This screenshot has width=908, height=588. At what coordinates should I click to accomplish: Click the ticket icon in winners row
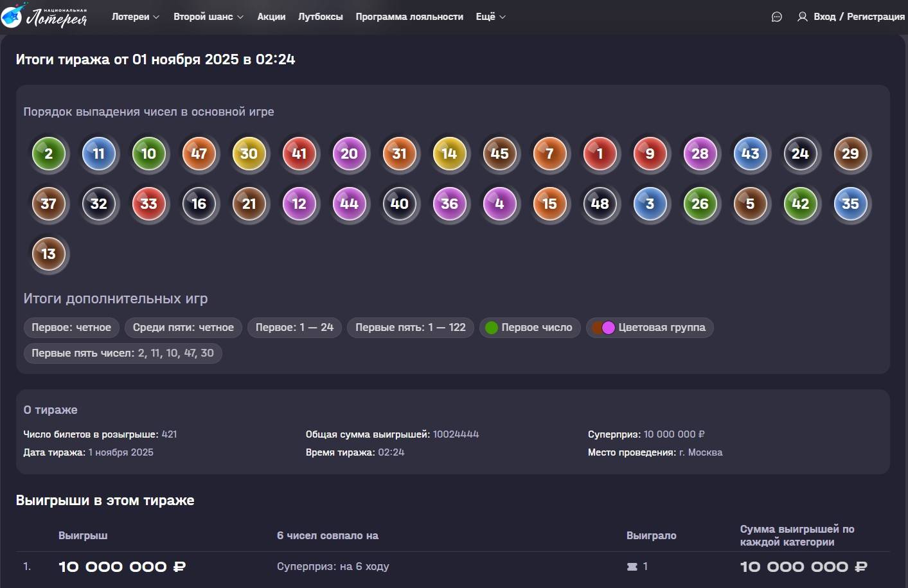[632, 567]
